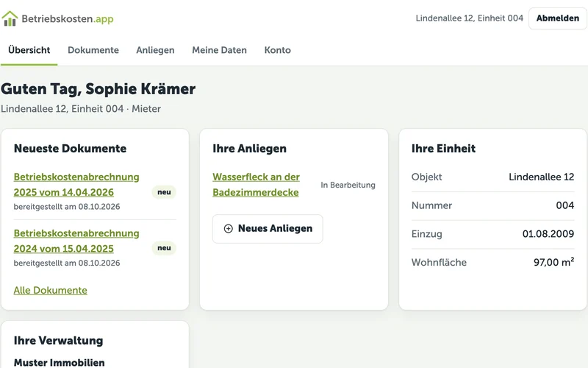Image resolution: width=588 pixels, height=368 pixels.
Task: Click the Objekt label
Action: tap(427, 177)
